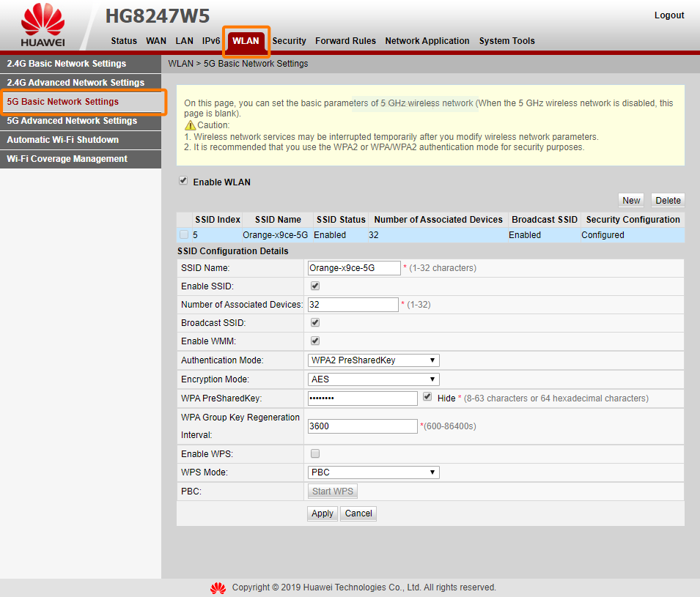This screenshot has width=700, height=597.
Task: Expand the Encryption Mode dropdown
Action: tap(373, 379)
